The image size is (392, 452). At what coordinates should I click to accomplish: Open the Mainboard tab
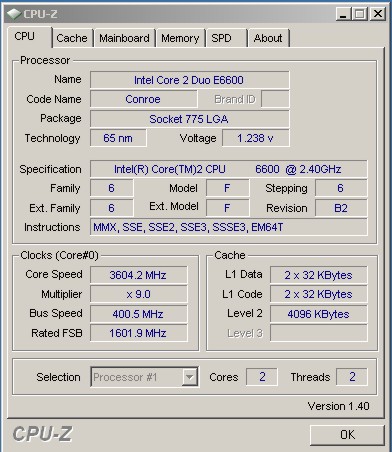point(124,38)
